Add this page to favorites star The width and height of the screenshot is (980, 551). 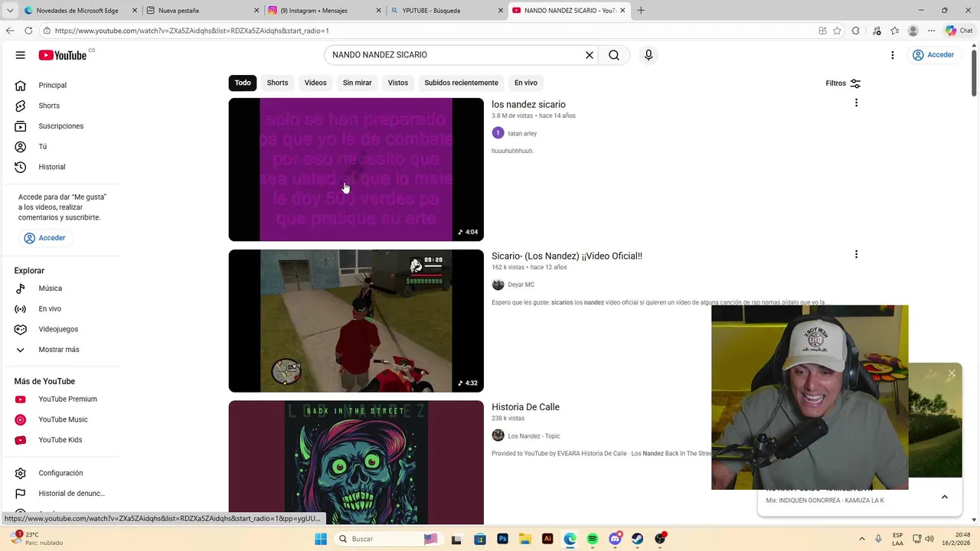click(x=838, y=31)
